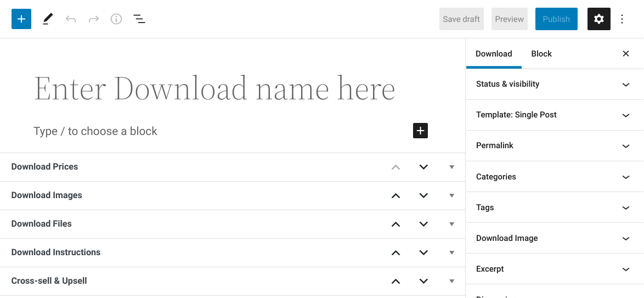The image size is (644, 298).
Task: Click the Redo arrow icon
Action: 94,19
